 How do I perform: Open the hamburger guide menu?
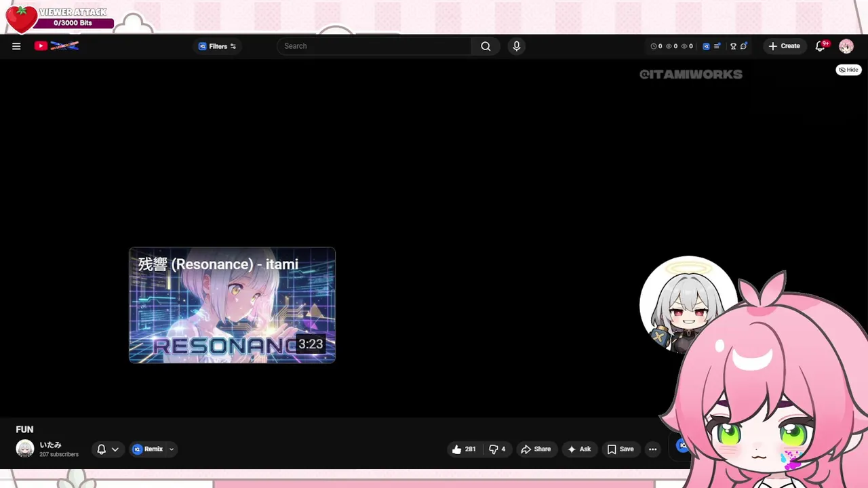[16, 46]
